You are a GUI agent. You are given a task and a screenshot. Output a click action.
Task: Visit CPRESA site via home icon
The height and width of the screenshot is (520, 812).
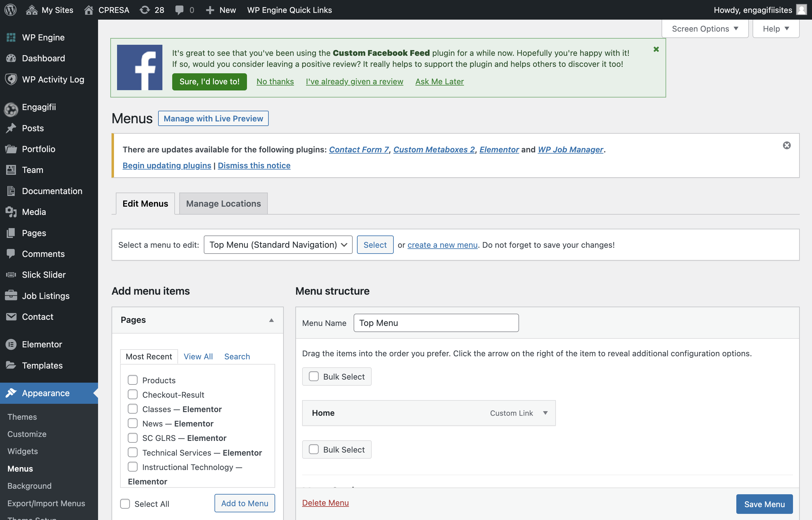pos(89,10)
